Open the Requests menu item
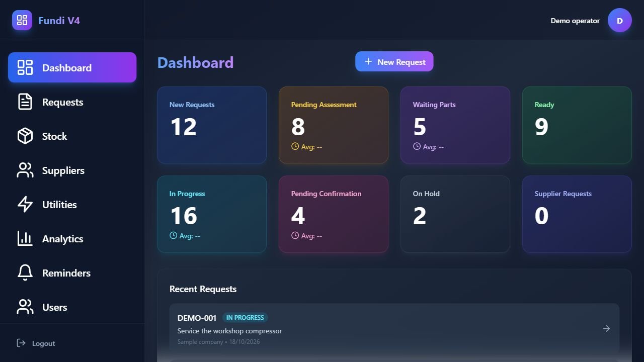This screenshot has height=362, width=644. 72,102
